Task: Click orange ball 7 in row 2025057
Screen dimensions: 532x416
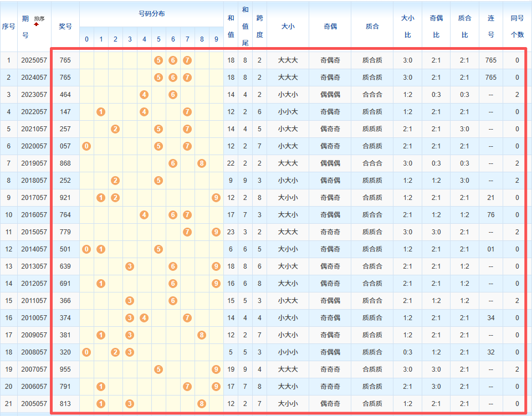Action: [187, 60]
